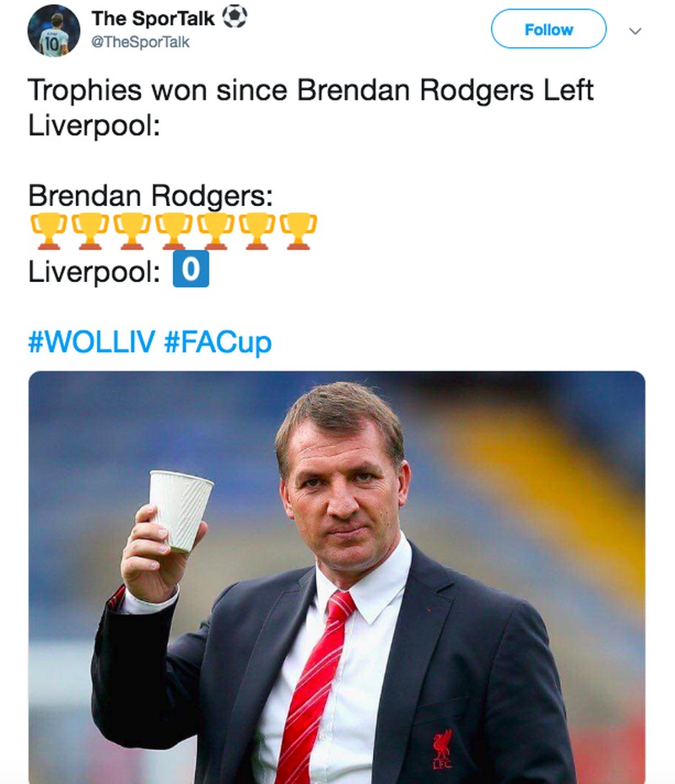Click the last trophy emoji in the row
The height and width of the screenshot is (784, 675).
click(299, 231)
